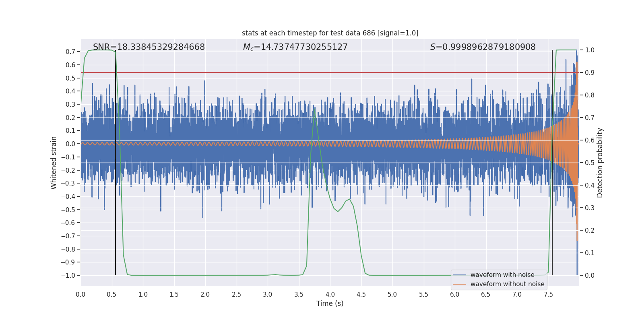Click the 5.5 tick on the Time axis
This screenshot has width=644, height=322.
[x=424, y=294]
